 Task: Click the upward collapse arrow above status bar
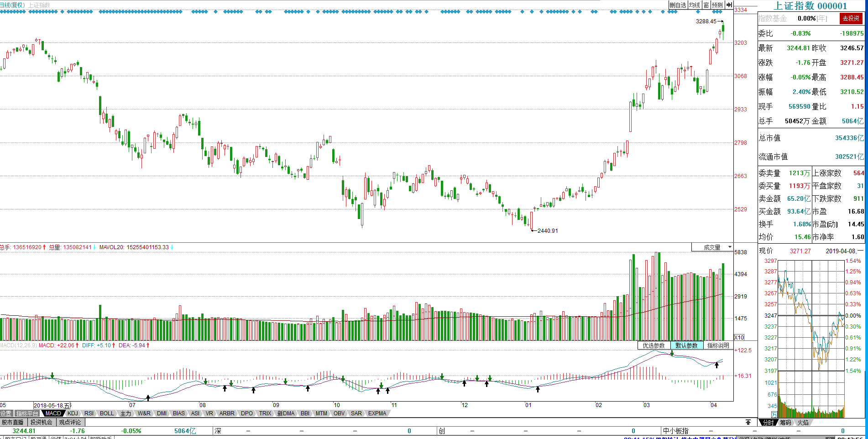coord(748,422)
